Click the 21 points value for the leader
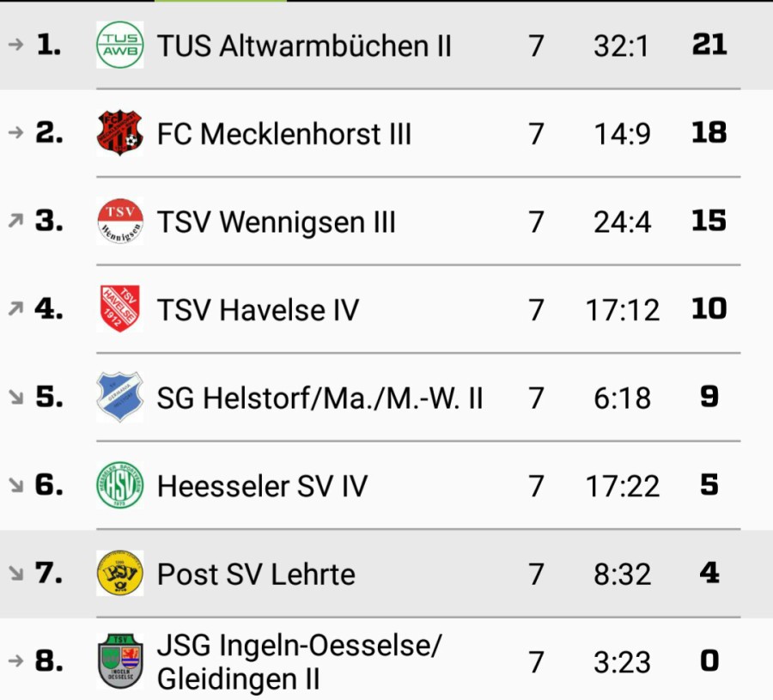This screenshot has height=700, width=773. [x=709, y=46]
